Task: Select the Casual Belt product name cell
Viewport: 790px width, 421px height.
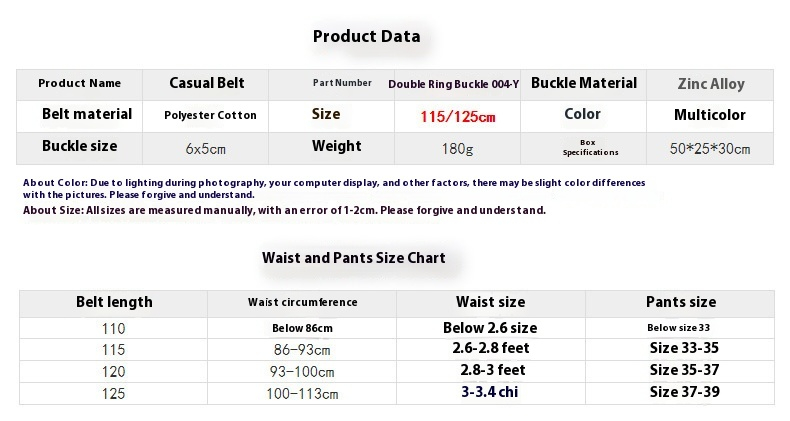Action: 207,83
